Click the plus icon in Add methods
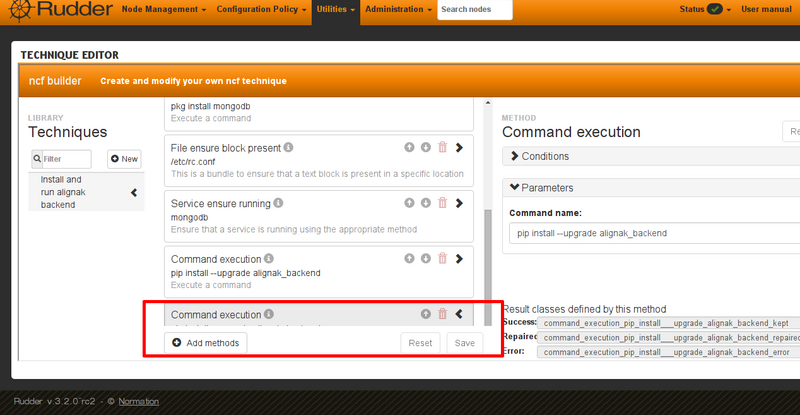Viewport: 800px width, 415px height. (x=177, y=343)
